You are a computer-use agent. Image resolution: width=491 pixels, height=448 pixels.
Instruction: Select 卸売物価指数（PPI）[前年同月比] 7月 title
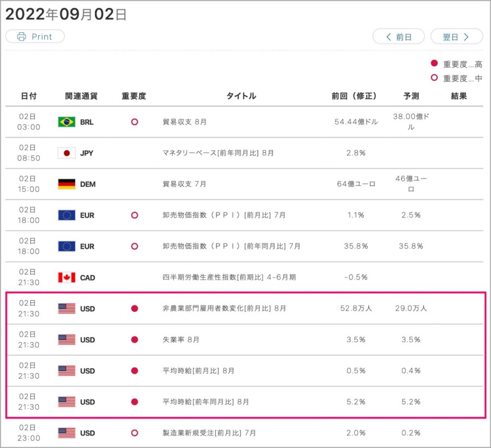(x=232, y=246)
